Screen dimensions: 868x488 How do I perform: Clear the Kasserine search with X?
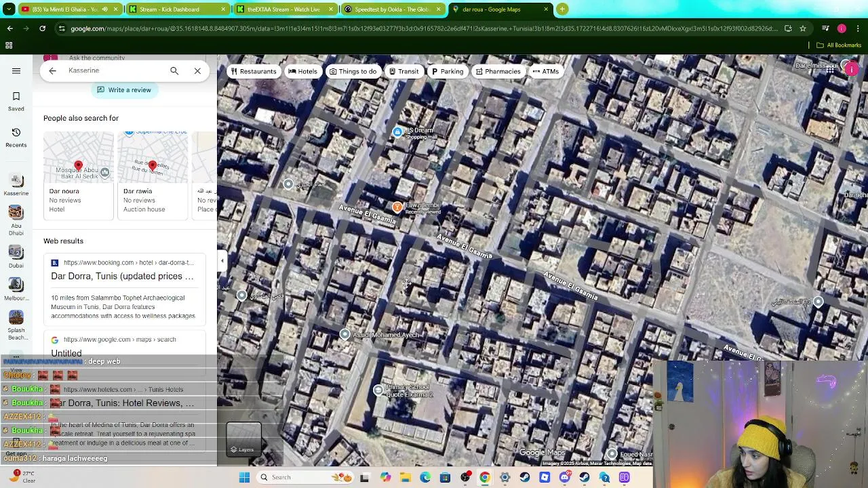click(197, 70)
